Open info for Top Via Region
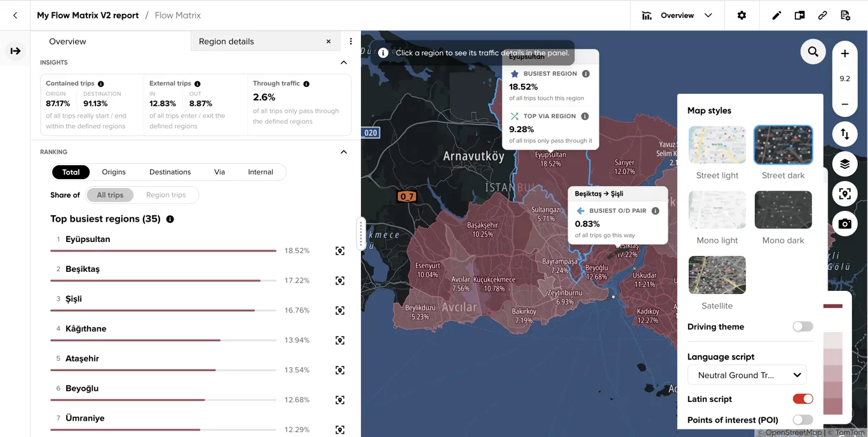The height and width of the screenshot is (437, 868). [585, 116]
